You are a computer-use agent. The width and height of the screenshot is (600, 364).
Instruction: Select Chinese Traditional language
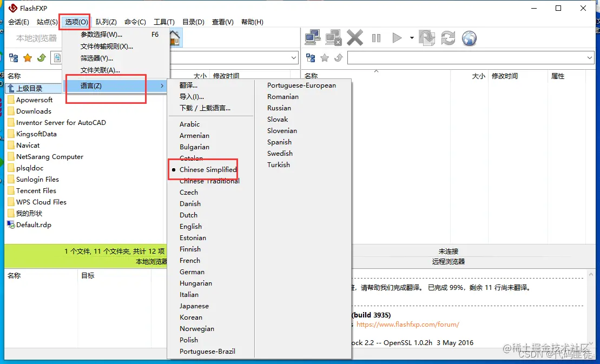211,181
